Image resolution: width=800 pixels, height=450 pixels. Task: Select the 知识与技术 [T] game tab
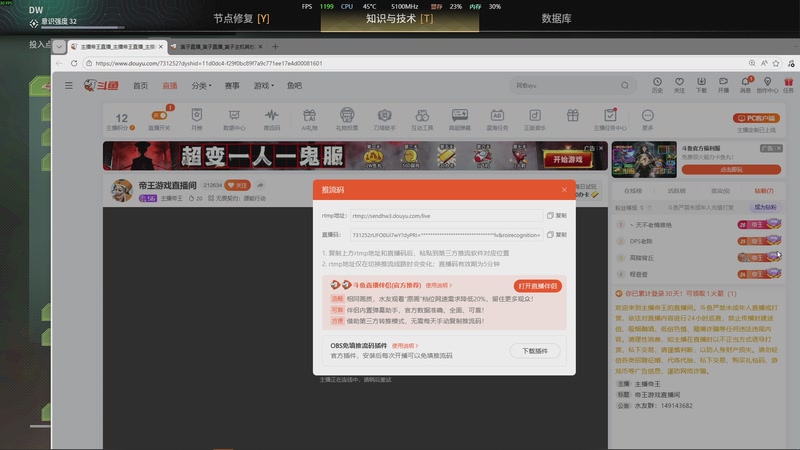pyautogui.click(x=399, y=19)
